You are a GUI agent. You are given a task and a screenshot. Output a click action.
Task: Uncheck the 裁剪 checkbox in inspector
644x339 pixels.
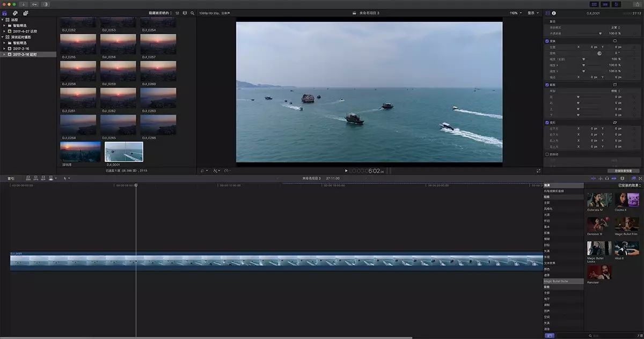pyautogui.click(x=547, y=84)
